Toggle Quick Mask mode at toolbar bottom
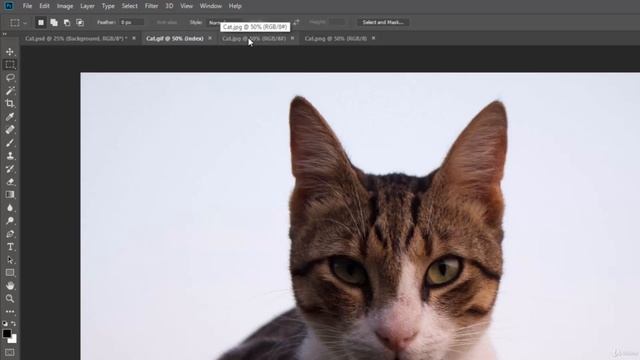 [10, 353]
